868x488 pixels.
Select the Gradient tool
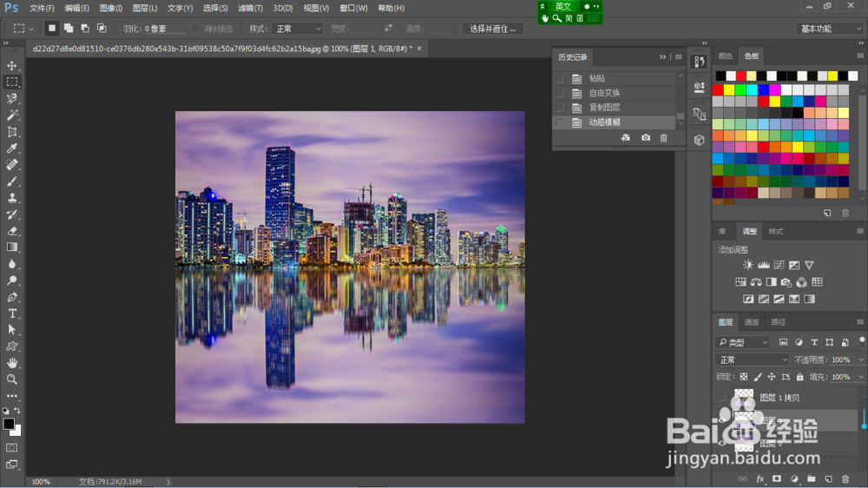coord(11,247)
